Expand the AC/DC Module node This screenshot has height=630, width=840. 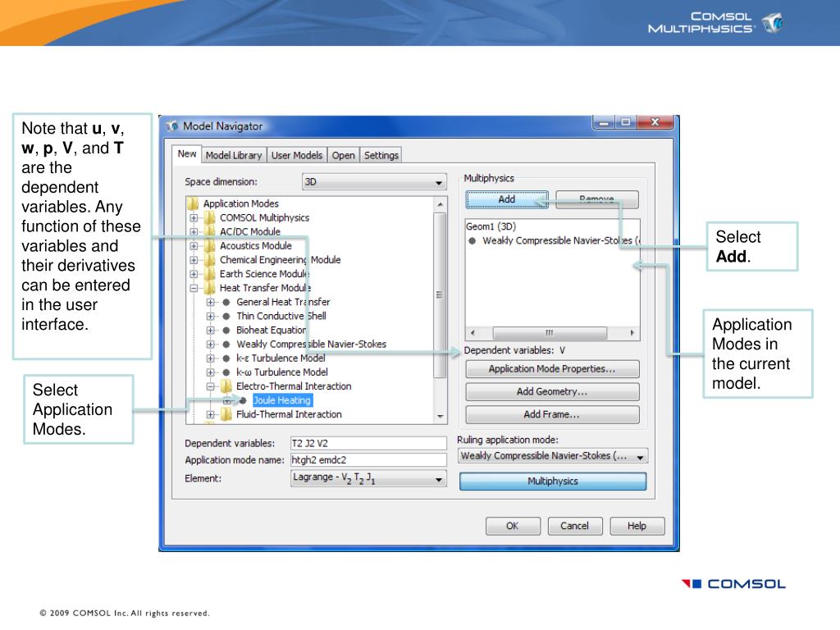(x=194, y=232)
